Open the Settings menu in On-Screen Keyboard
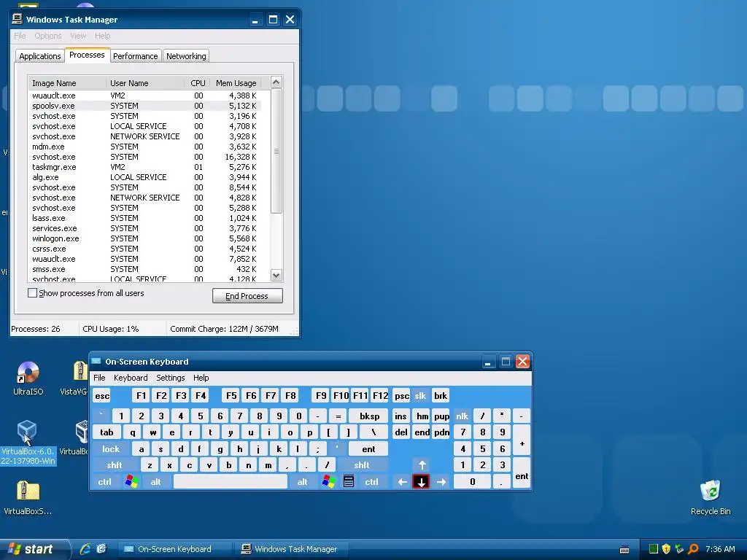This screenshot has width=747, height=560. coord(171,378)
